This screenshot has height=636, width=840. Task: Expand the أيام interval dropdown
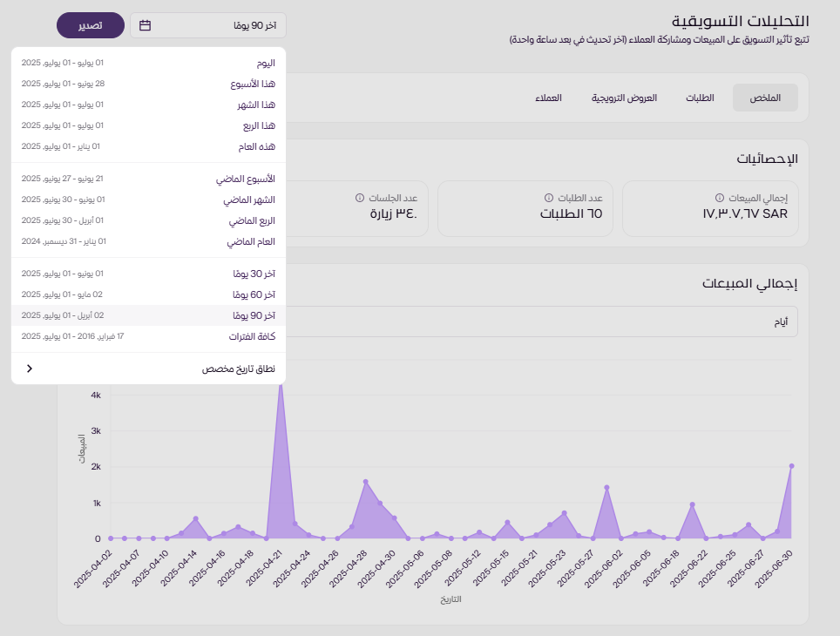pos(540,321)
